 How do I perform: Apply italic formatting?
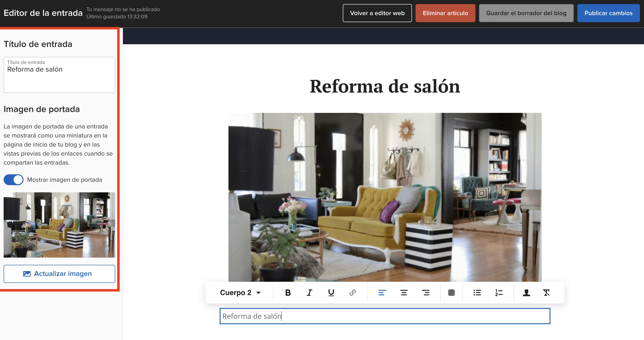click(x=310, y=293)
